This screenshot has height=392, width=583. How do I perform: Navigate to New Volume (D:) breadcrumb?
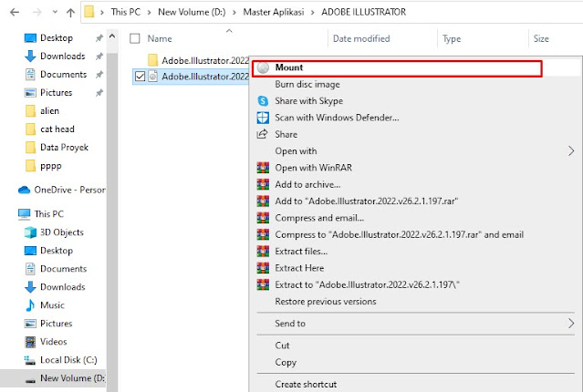(x=192, y=12)
